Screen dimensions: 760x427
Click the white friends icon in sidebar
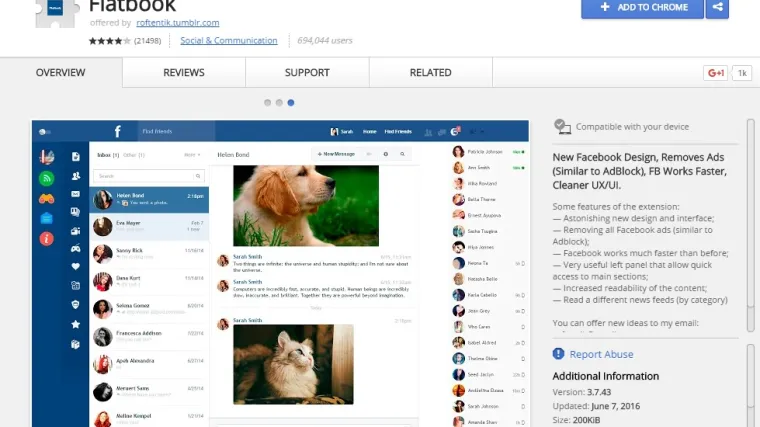(76, 176)
